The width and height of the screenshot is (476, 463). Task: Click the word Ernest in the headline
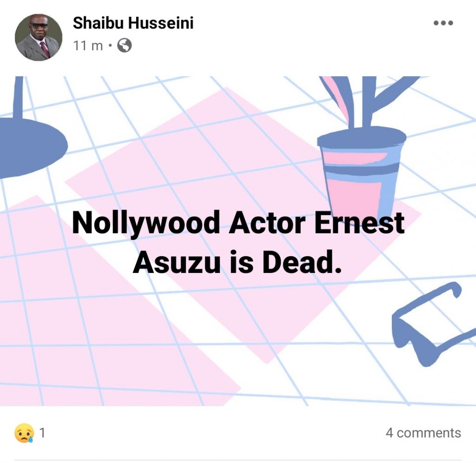(359, 224)
